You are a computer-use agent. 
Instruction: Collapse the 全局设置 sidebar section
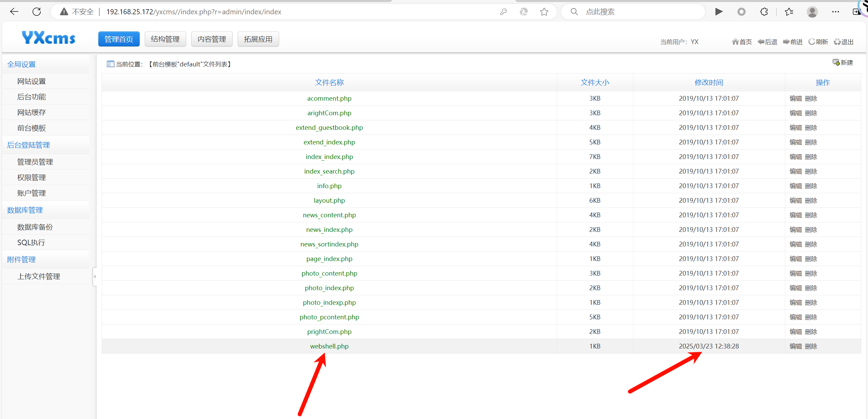tap(21, 64)
